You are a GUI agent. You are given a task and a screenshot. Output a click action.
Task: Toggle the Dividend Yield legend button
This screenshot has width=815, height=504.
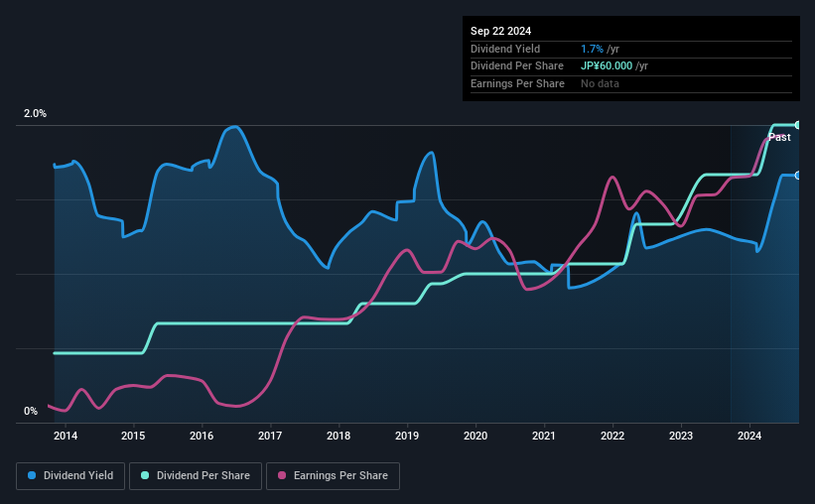click(x=70, y=476)
